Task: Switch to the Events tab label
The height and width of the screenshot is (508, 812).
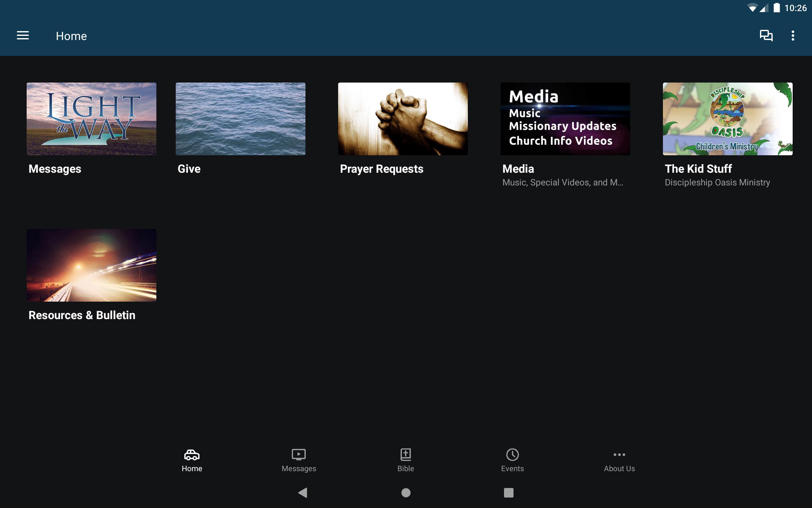Action: coord(512,468)
